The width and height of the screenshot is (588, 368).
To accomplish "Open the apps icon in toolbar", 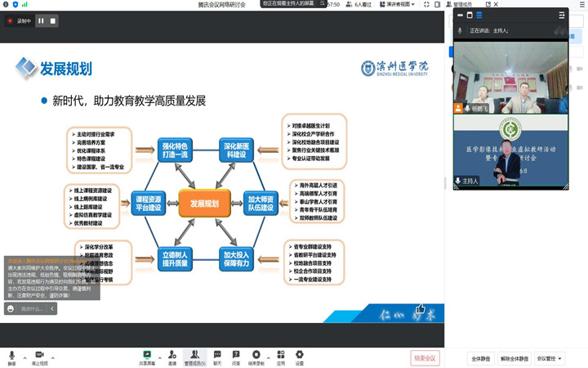I will point(280,356).
